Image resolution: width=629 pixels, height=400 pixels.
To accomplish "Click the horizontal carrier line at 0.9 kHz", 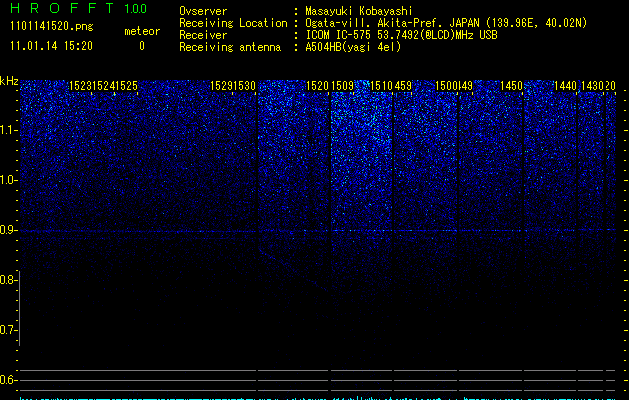I will coord(318,231).
